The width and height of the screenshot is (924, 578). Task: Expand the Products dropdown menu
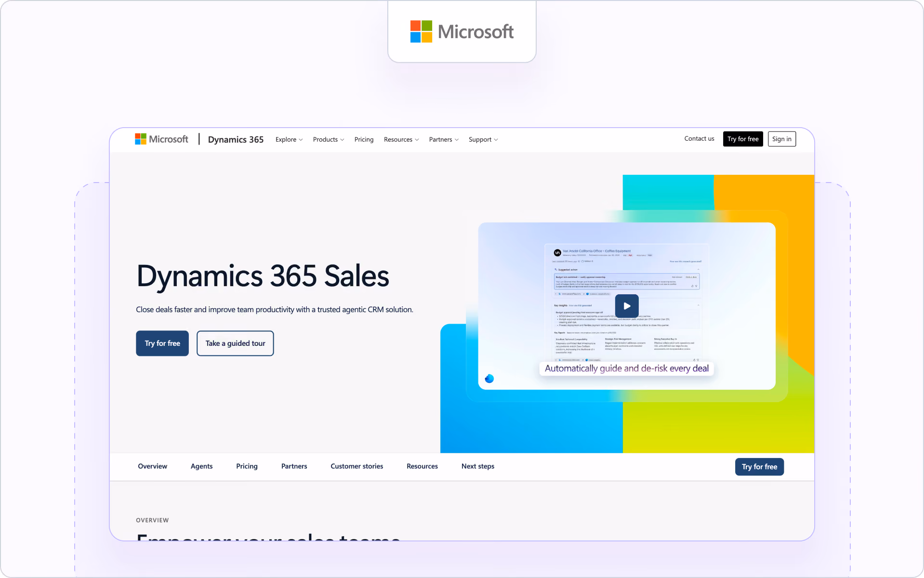(x=329, y=140)
